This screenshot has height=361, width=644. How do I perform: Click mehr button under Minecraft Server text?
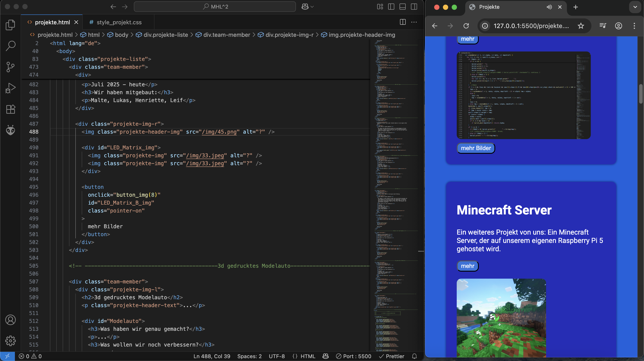(x=467, y=266)
